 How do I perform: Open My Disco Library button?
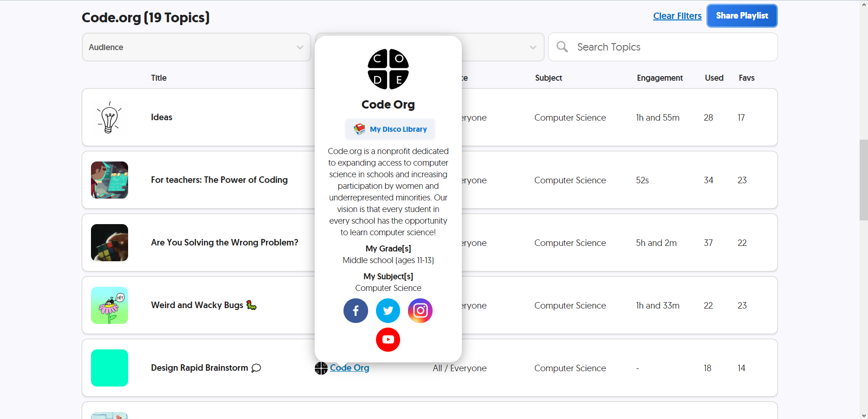pos(390,129)
